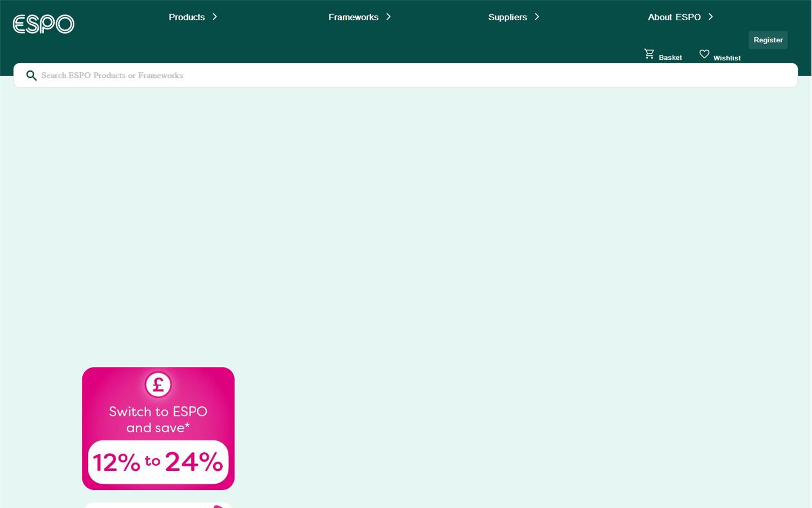Expand the Products menu chevron
The width and height of the screenshot is (812, 508).
[215, 17]
